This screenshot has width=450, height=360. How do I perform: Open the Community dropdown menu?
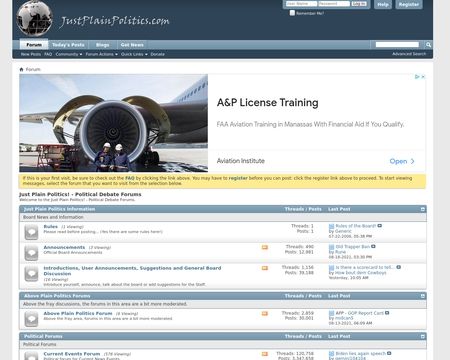(69, 54)
